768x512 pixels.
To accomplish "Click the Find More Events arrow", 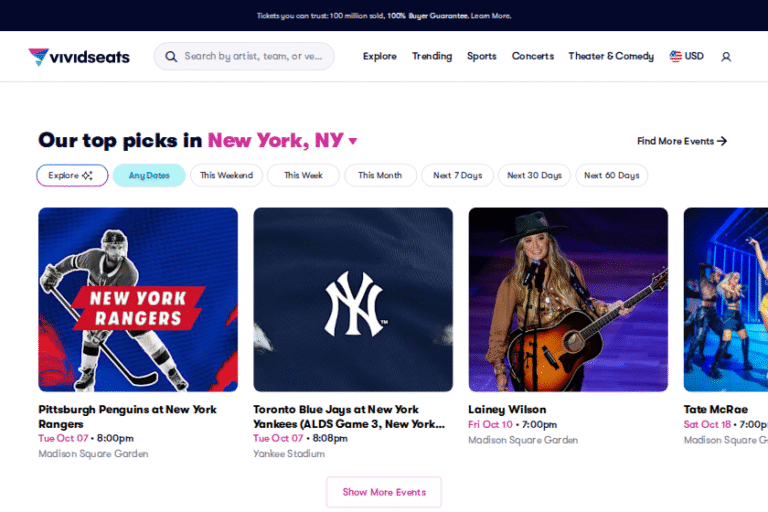I will 722,141.
